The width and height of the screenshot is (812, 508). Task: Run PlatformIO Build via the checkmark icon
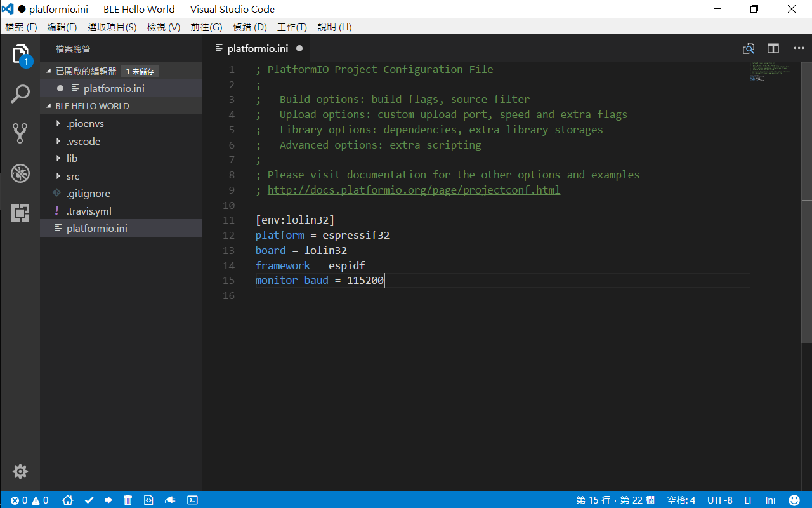(x=89, y=500)
